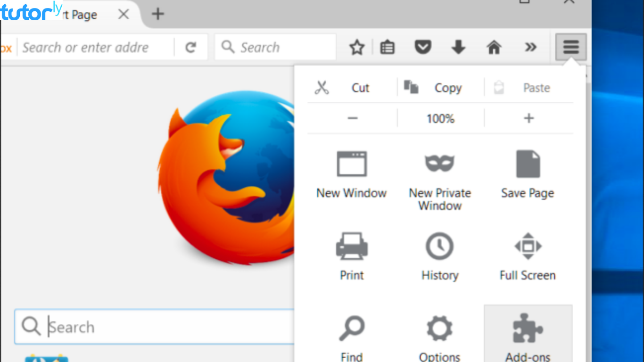The height and width of the screenshot is (362, 644).
Task: Click the toolbar Search box
Action: (x=276, y=47)
